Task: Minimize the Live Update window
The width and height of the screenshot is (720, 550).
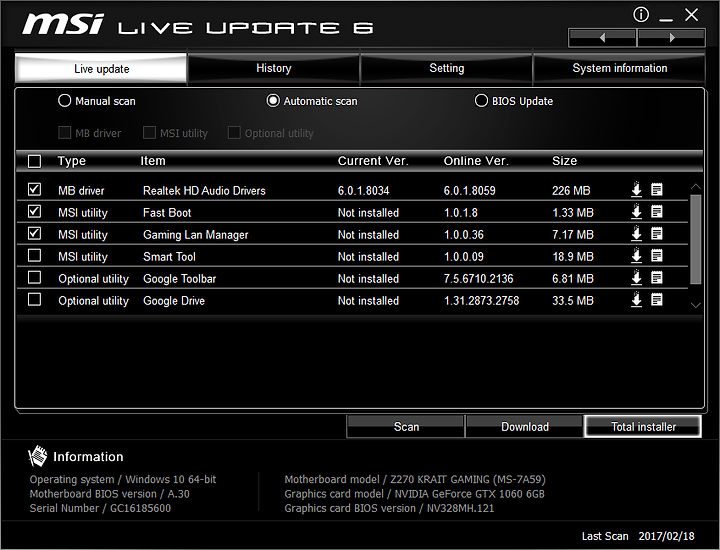Action: pos(666,18)
